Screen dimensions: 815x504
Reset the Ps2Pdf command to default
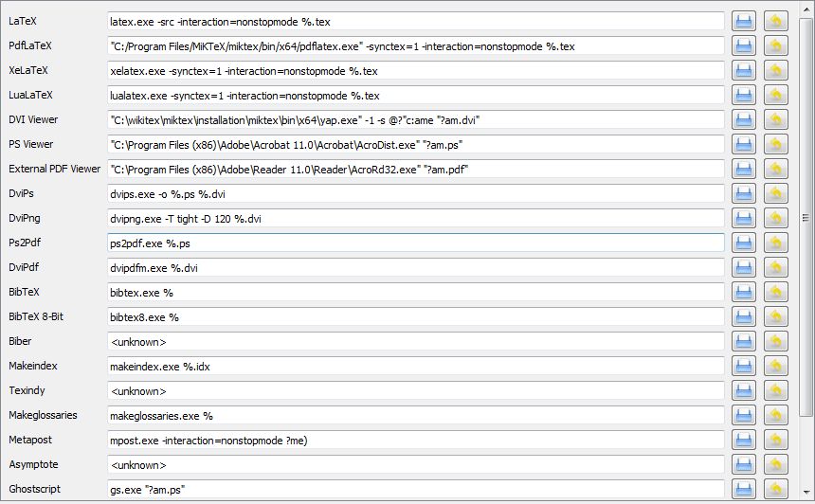click(775, 243)
